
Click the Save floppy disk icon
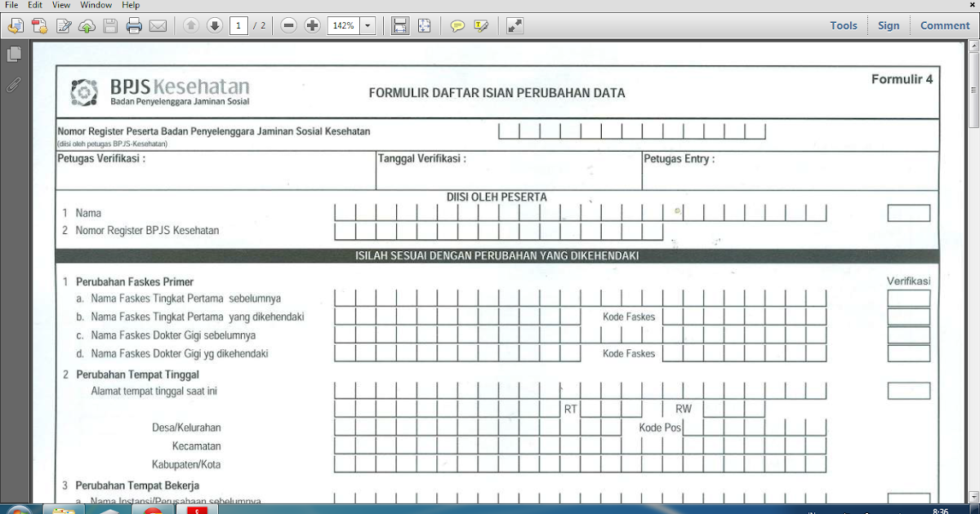point(110,26)
